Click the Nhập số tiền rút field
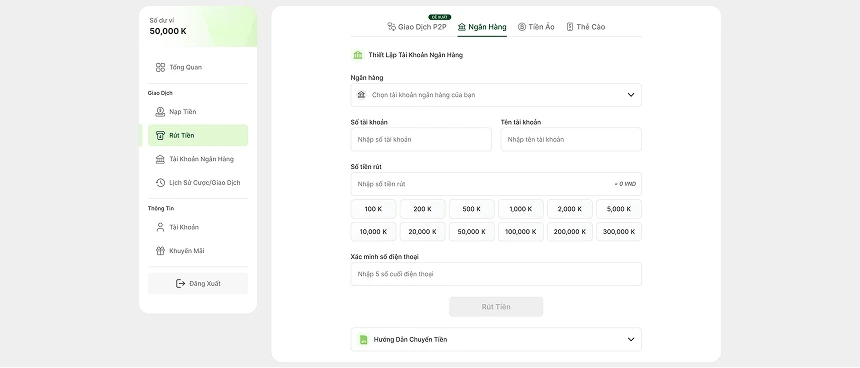The width and height of the screenshot is (860, 368). pyautogui.click(x=496, y=184)
